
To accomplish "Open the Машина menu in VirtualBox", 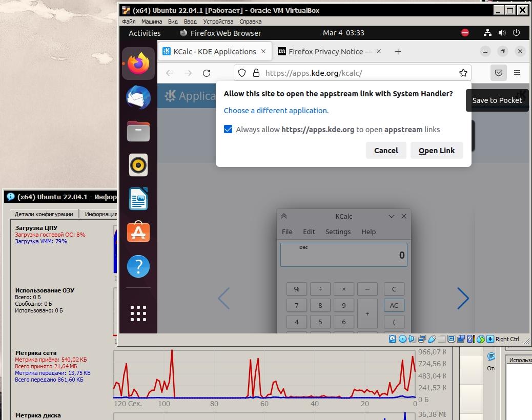I will [x=152, y=22].
